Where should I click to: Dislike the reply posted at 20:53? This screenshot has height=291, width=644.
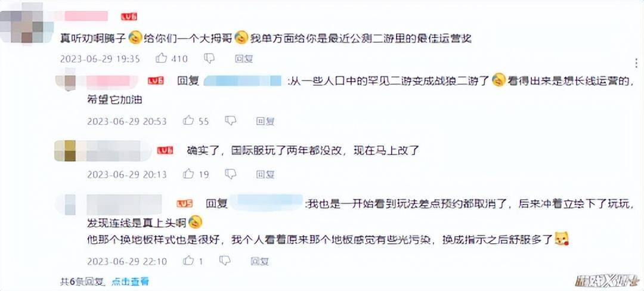coord(230,120)
